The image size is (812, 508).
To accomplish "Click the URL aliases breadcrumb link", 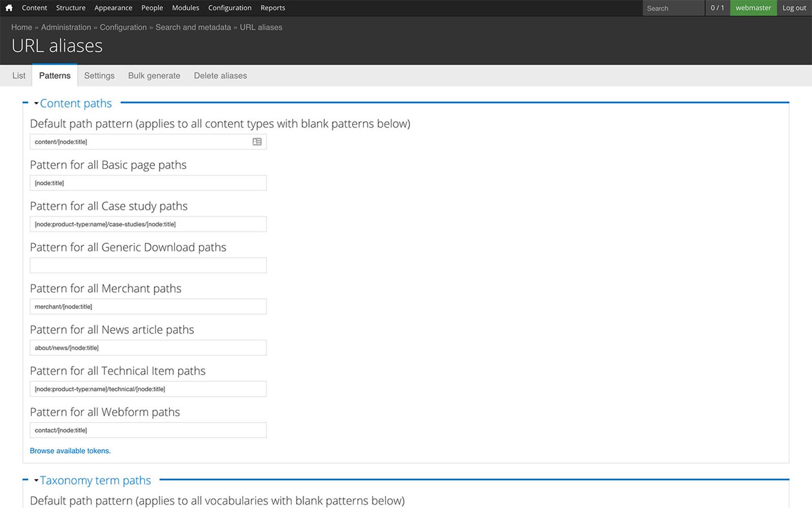I will [261, 27].
